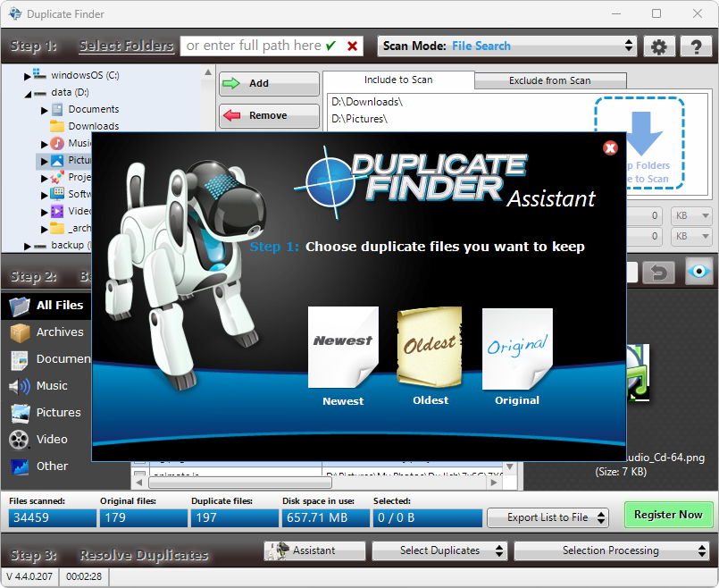
Task: Click folder tree scroll-up arrow
Action: pyautogui.click(x=208, y=72)
